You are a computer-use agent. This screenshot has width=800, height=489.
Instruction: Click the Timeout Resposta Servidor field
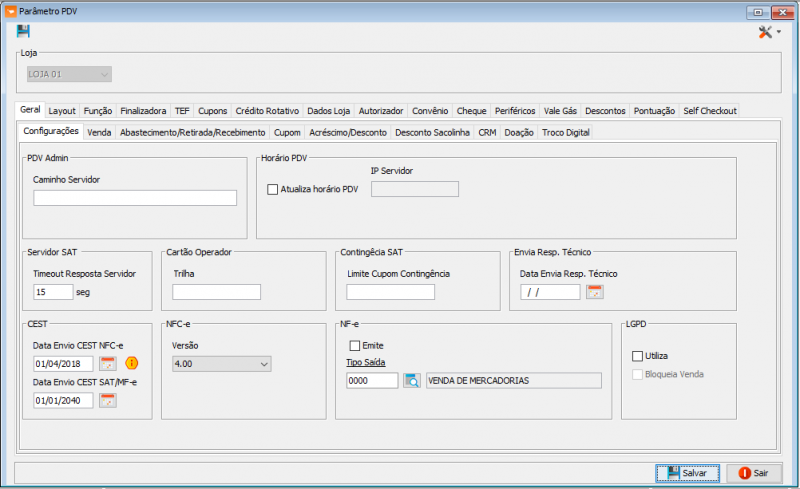point(53,292)
